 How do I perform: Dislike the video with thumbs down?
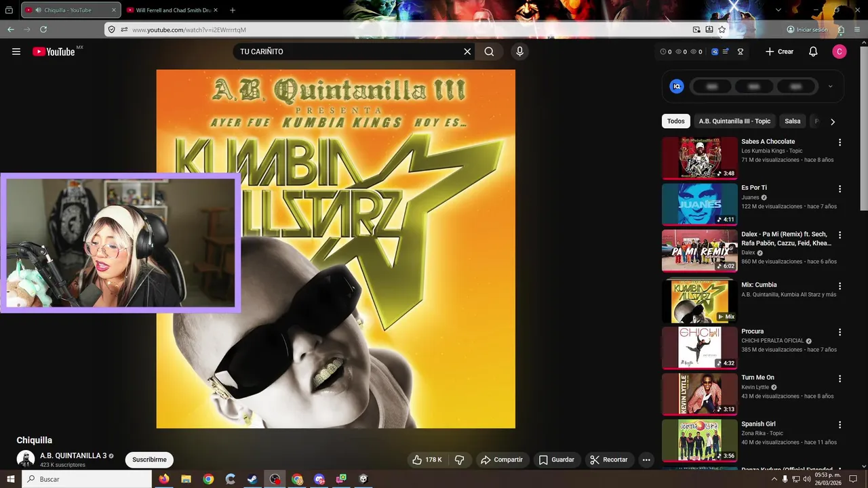pyautogui.click(x=459, y=460)
